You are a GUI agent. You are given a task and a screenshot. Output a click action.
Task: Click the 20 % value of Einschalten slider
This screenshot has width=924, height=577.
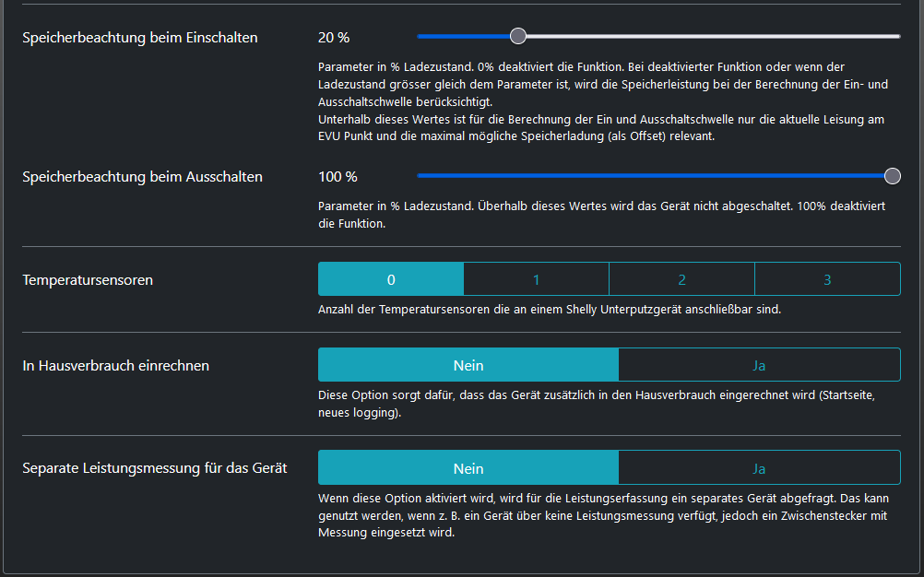pos(334,38)
